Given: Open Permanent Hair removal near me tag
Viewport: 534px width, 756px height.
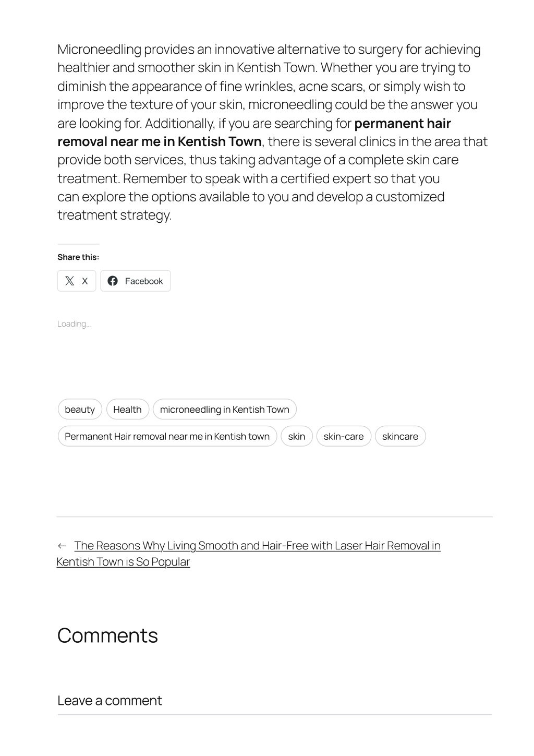Looking at the screenshot, I should pyautogui.click(x=167, y=437).
